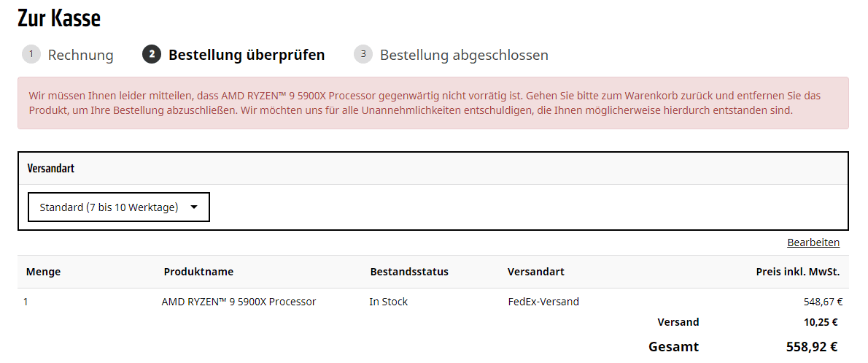Click the dropdown arrow in shipping selector

click(x=194, y=207)
